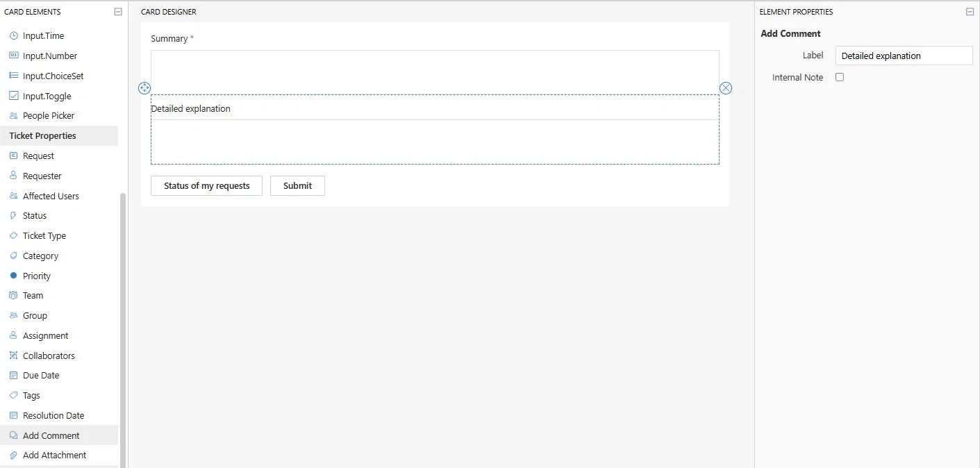Select the Ticket Properties section header

click(x=59, y=135)
